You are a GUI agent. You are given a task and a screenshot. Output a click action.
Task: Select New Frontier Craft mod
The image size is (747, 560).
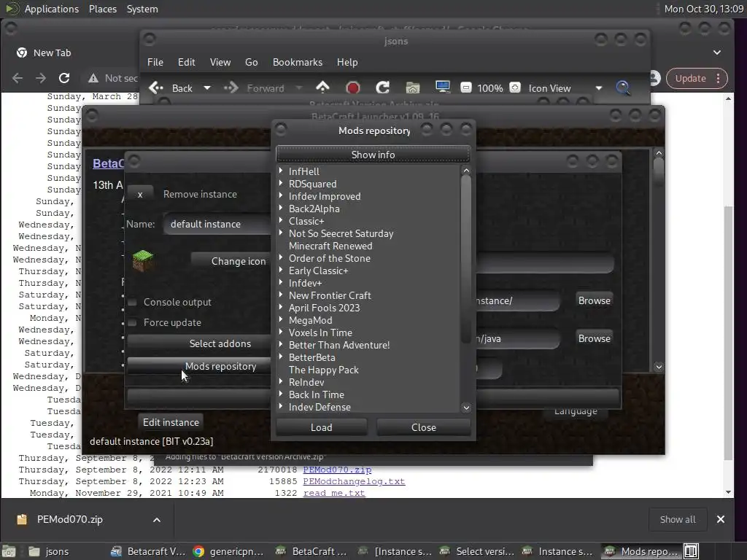pyautogui.click(x=330, y=296)
